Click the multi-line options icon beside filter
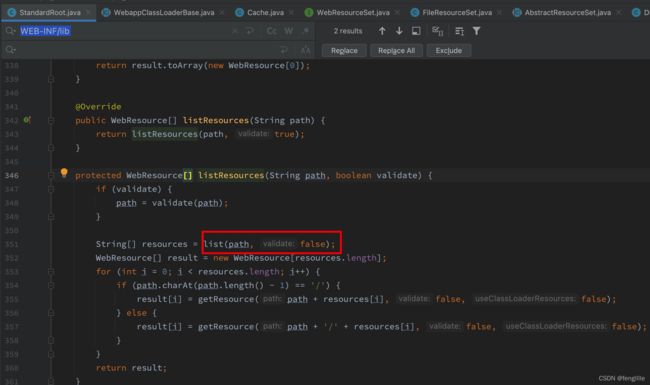 pyautogui.click(x=459, y=31)
